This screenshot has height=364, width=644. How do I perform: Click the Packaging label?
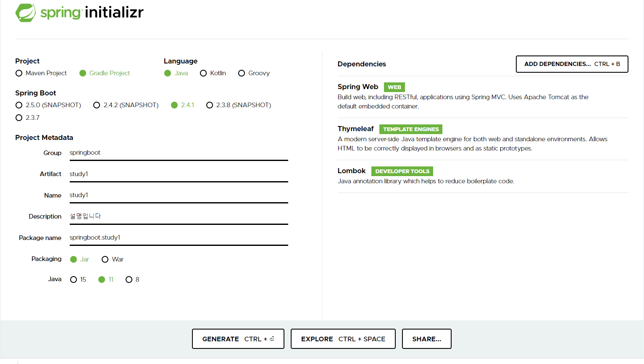pyautogui.click(x=47, y=259)
